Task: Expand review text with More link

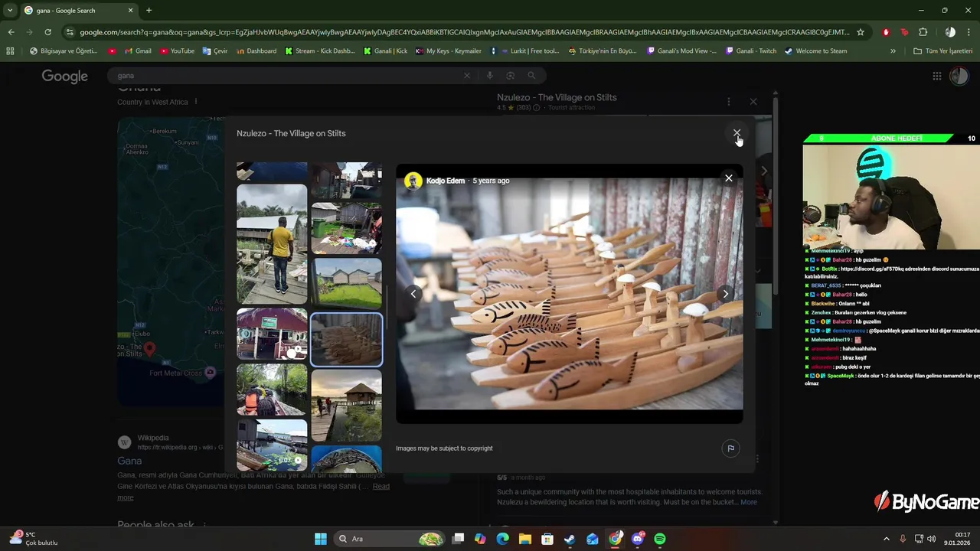Action: (749, 502)
